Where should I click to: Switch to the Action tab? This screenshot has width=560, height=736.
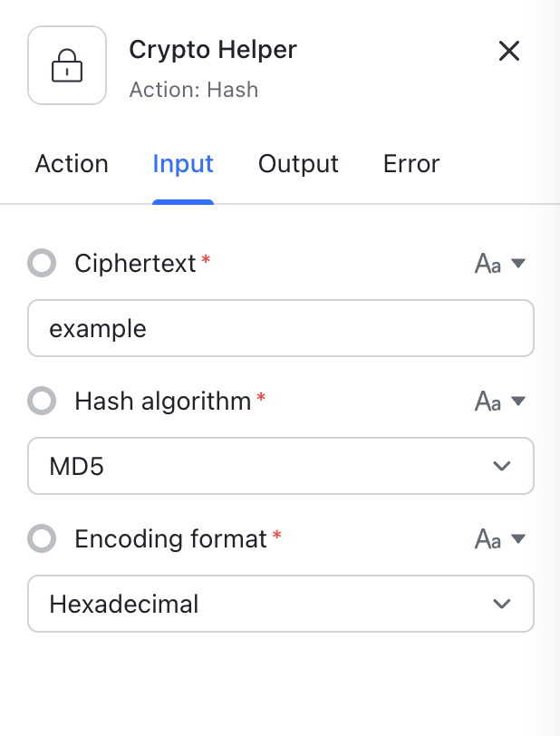coord(72,164)
